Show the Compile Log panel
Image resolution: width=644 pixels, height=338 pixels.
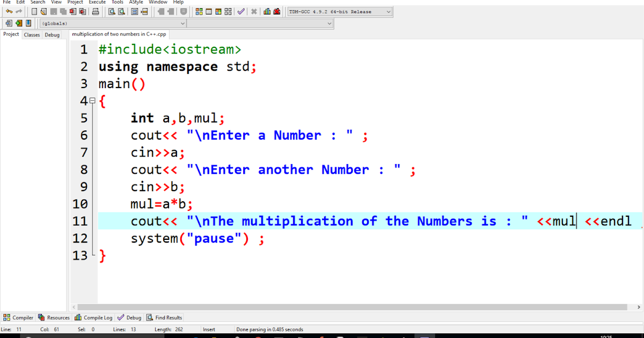pos(93,317)
